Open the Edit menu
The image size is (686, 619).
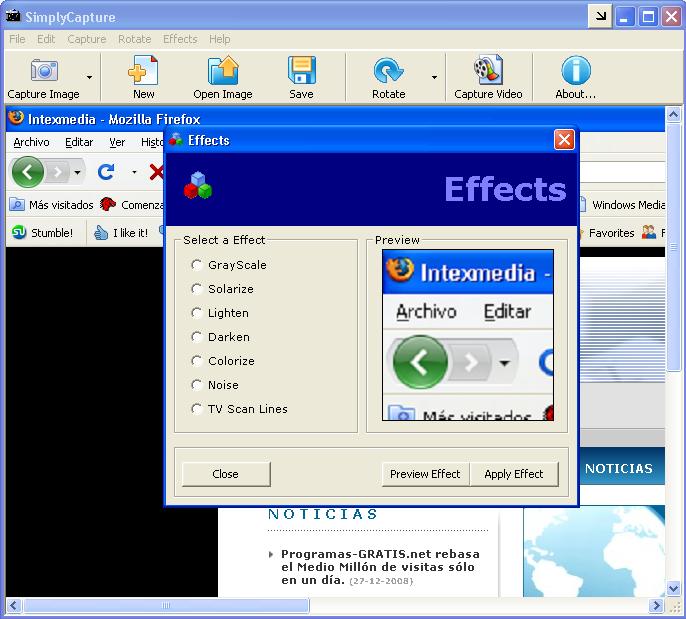(46, 39)
